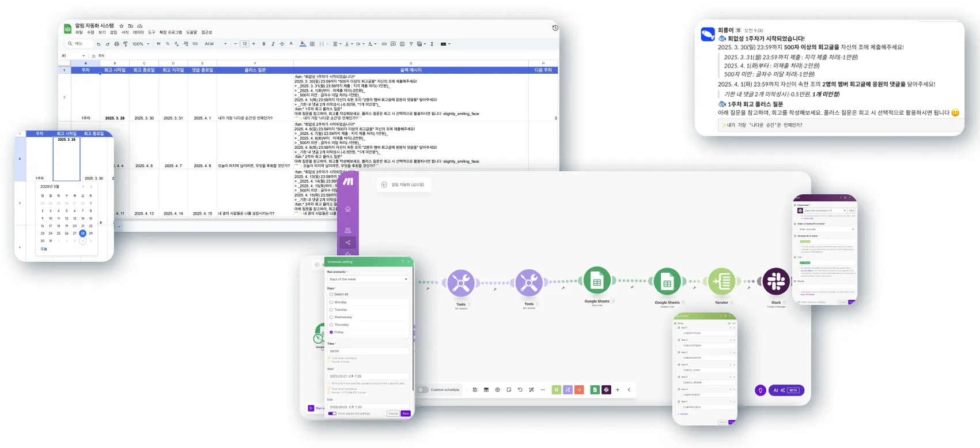This screenshot has height=448, width=980.
Task: Pick the fill color bucket in Sheets toolbar
Action: 304,44
